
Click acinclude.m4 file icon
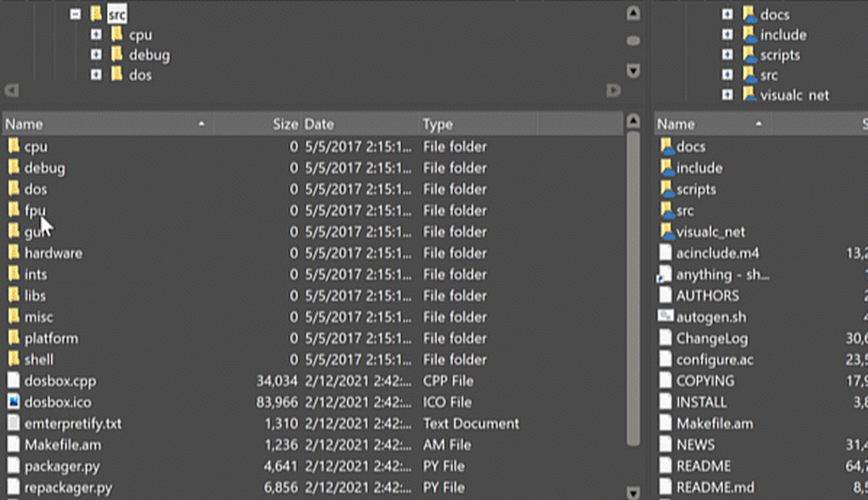point(666,253)
